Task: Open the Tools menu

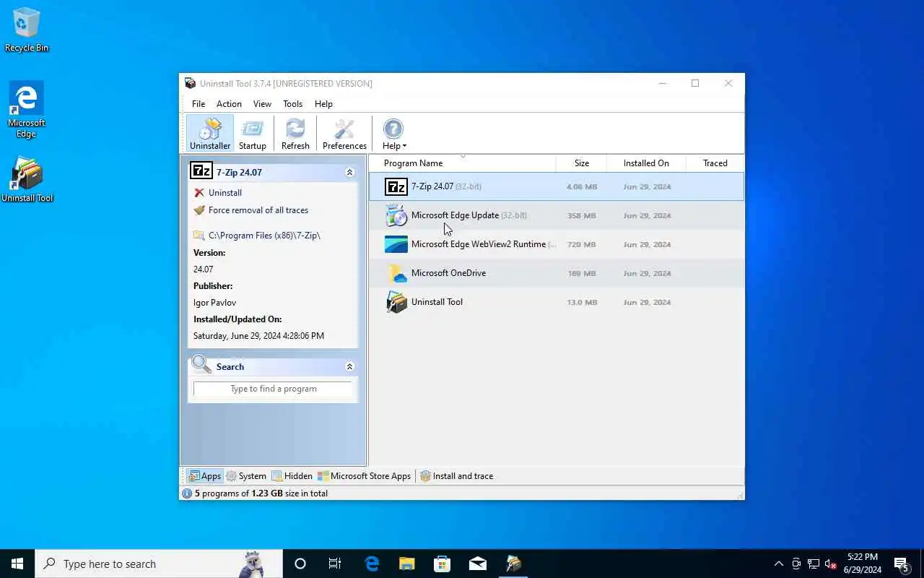Action: coord(292,104)
